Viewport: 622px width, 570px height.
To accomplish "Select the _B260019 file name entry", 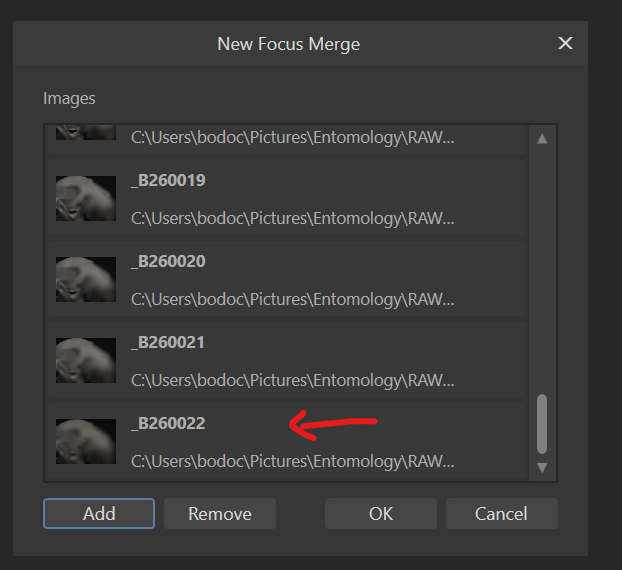I will pyautogui.click(x=168, y=180).
